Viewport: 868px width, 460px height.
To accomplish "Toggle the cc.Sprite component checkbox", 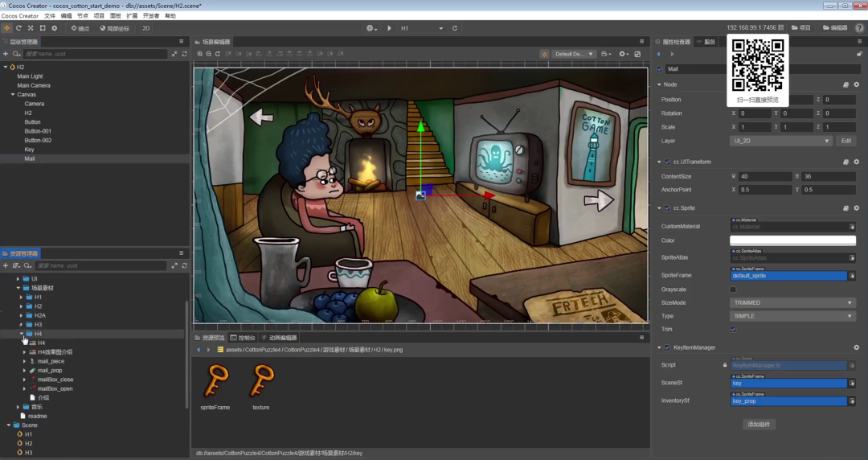I will click(667, 208).
